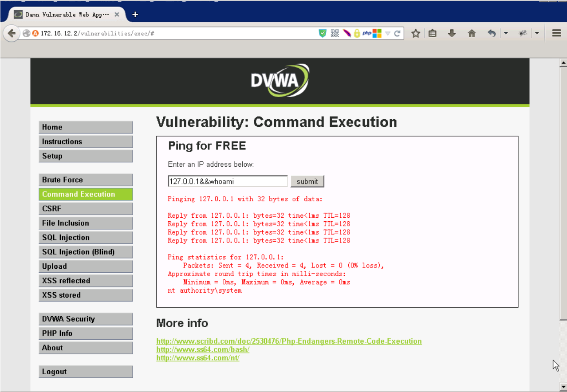Go to the Setup page
This screenshot has width=567, height=392.
[86, 156]
